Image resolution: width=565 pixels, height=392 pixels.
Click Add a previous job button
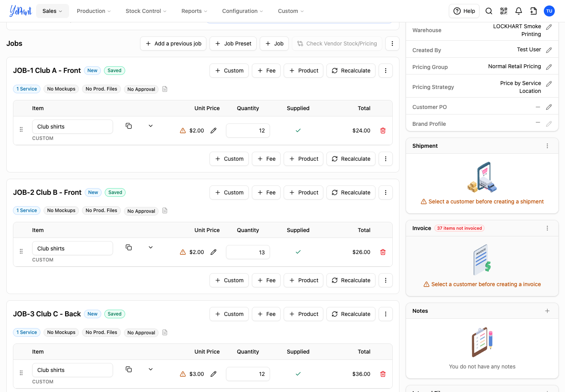pyautogui.click(x=173, y=44)
